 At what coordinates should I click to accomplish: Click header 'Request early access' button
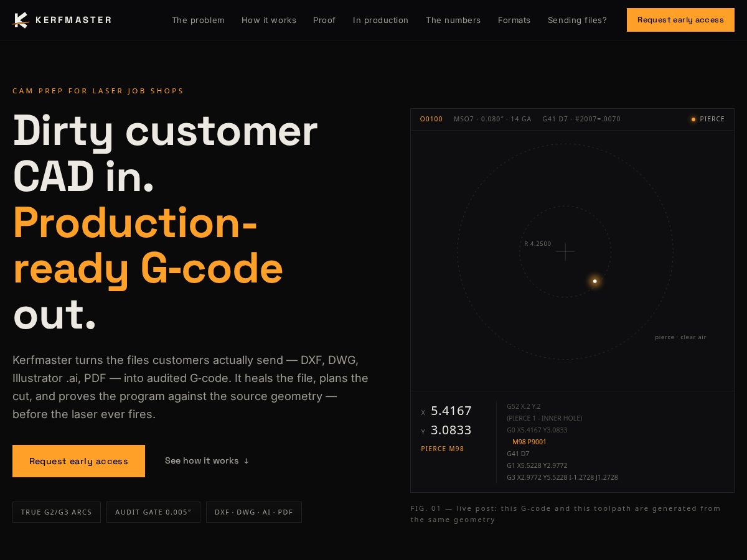[680, 20]
